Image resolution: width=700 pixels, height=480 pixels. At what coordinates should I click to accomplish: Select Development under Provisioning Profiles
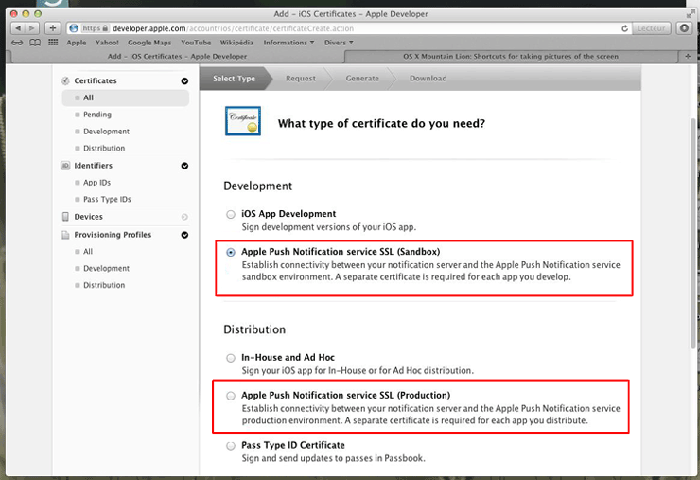(106, 268)
